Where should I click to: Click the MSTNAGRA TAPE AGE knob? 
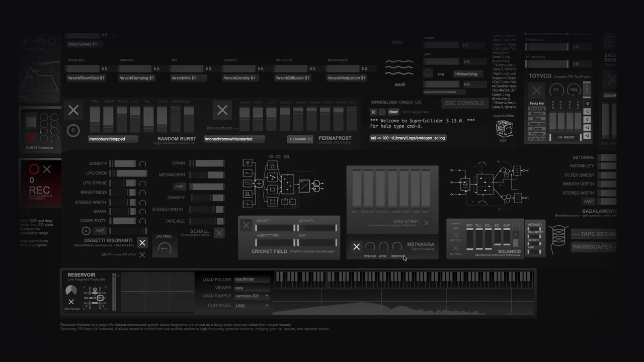(x=370, y=246)
